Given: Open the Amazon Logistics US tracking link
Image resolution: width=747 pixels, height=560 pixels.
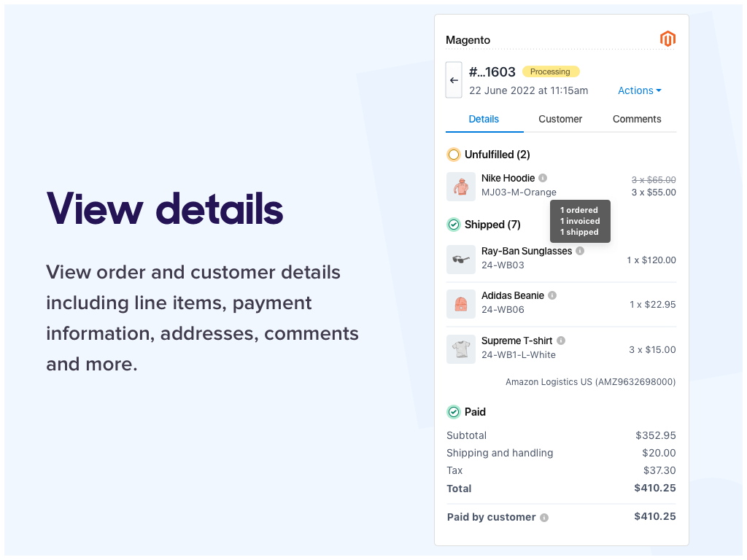Looking at the screenshot, I should pyautogui.click(x=589, y=381).
